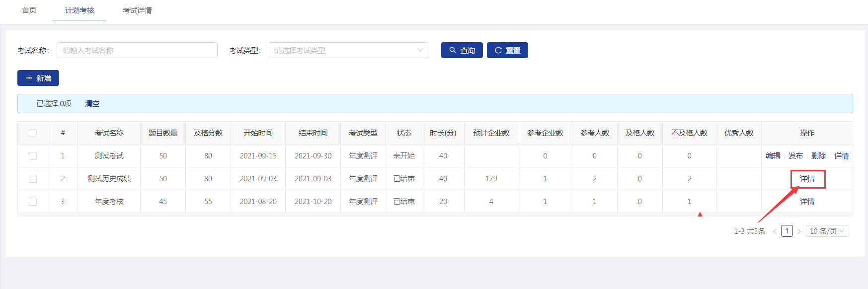Go to next page arrow in pagination
The width and height of the screenshot is (868, 289).
click(x=799, y=231)
